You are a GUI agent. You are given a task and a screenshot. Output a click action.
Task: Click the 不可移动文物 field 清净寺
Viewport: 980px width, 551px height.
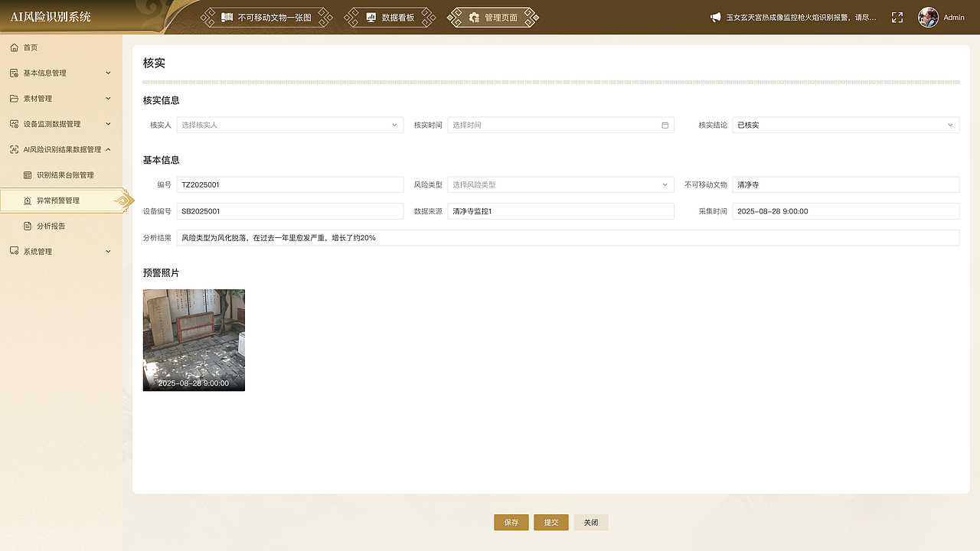845,184
